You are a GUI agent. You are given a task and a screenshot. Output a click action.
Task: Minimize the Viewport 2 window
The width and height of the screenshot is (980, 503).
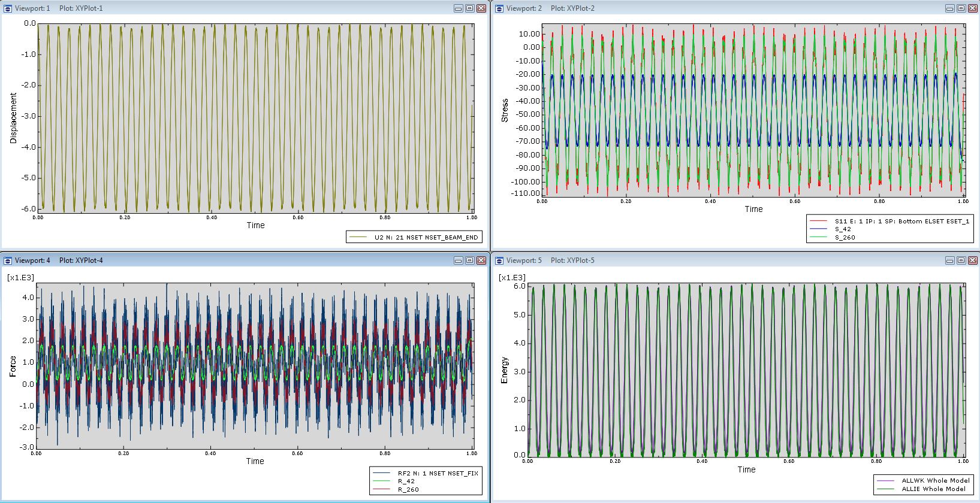[950, 8]
